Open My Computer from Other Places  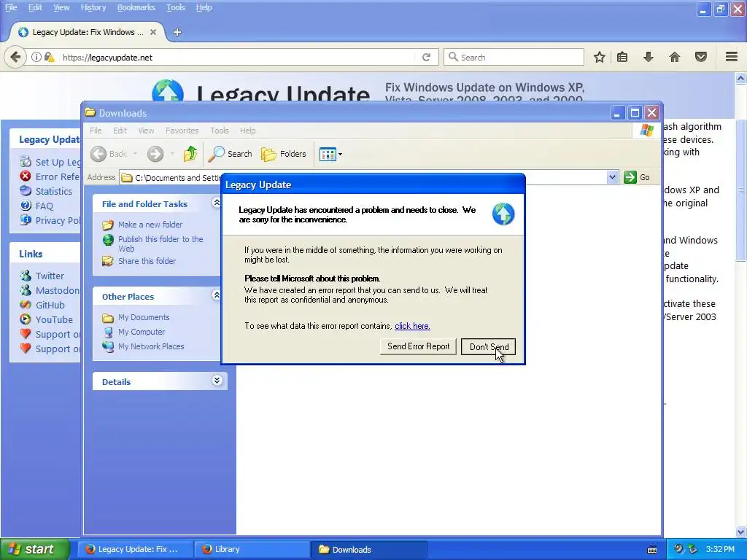tap(142, 332)
